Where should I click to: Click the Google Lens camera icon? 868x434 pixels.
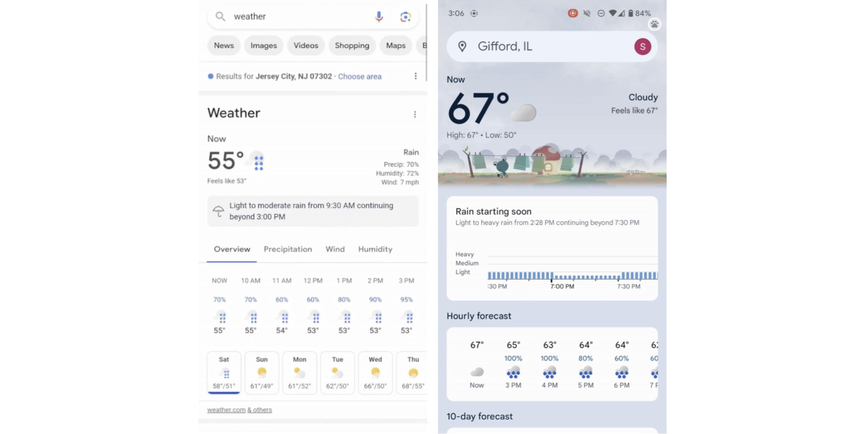click(x=405, y=16)
